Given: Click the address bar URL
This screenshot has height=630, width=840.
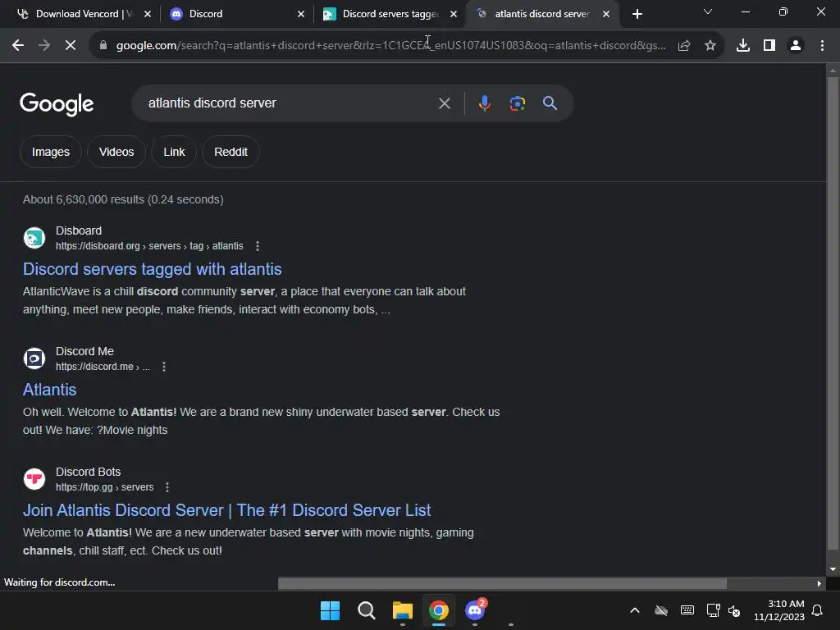Looking at the screenshot, I should [391, 46].
